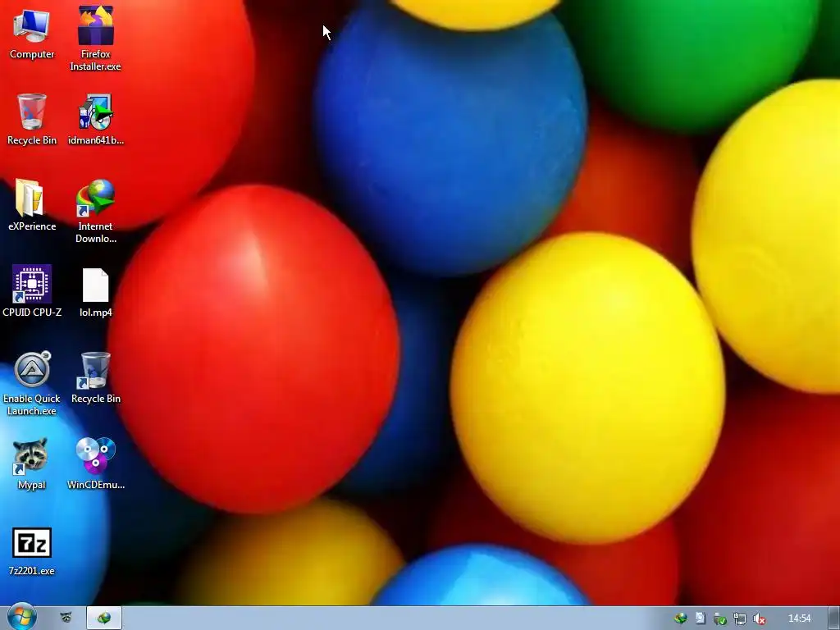Click the Mypal raccoon taskbar icon
This screenshot has width=840, height=630.
coord(66,618)
